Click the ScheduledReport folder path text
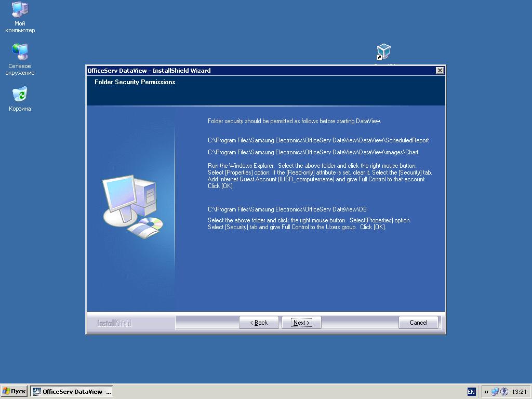 pyautogui.click(x=318, y=140)
